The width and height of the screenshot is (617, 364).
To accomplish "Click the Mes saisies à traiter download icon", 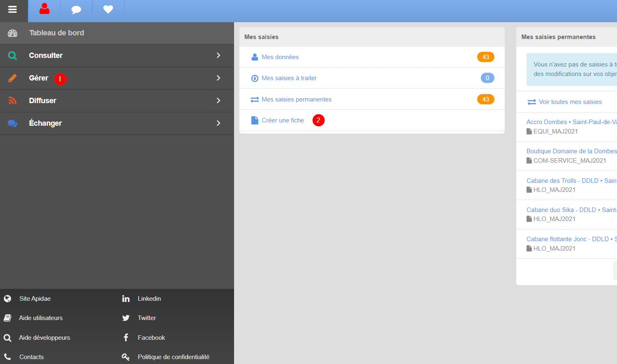I will tap(255, 78).
